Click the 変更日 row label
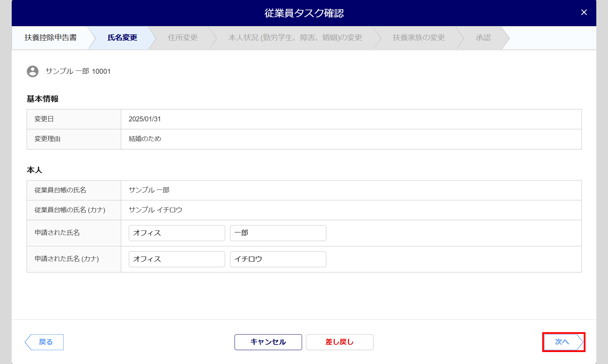 point(44,119)
